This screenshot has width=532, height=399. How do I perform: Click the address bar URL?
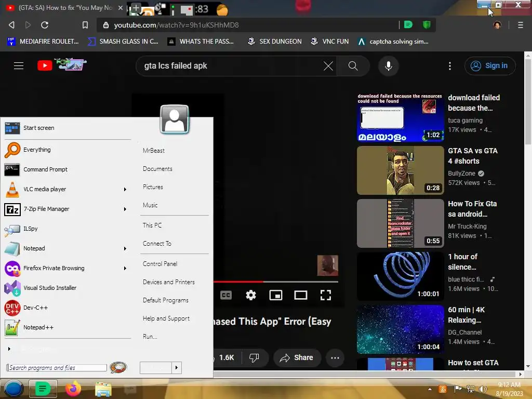click(176, 25)
